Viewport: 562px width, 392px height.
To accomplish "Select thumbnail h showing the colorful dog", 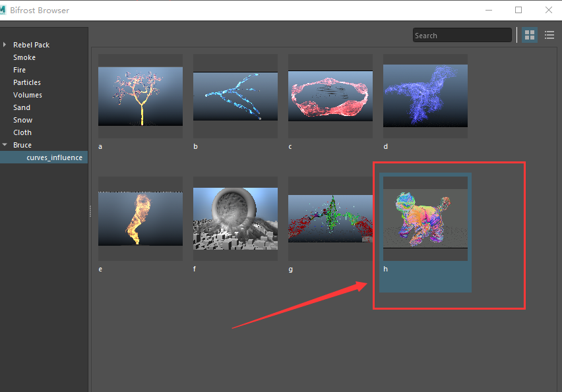I will 425,217.
